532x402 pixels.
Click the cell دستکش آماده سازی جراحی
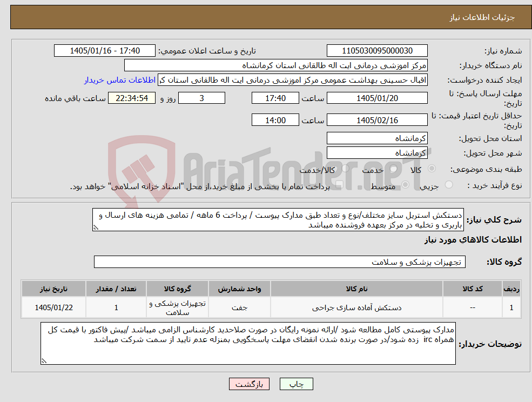coord(356,307)
